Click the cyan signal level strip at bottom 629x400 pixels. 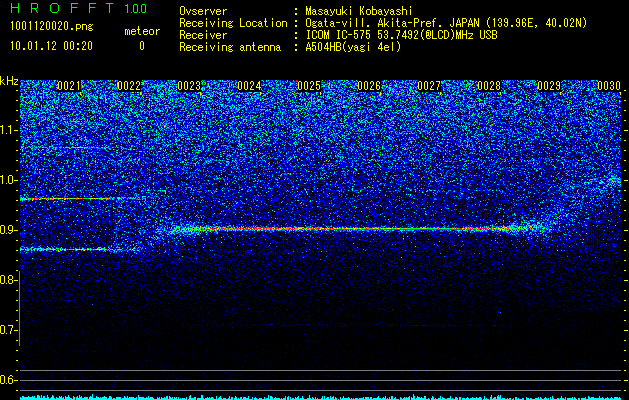click(321, 397)
